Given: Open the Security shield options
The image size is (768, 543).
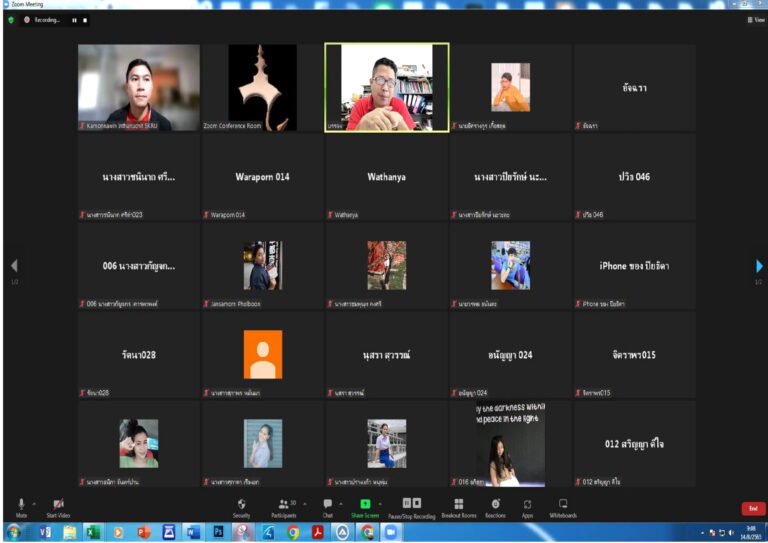Looking at the screenshot, I should pos(241,506).
